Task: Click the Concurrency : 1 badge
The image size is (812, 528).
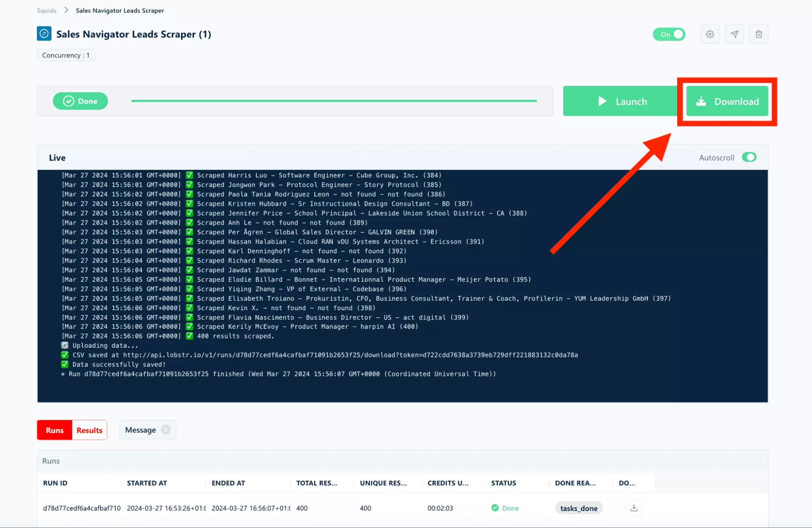Action: [66, 55]
